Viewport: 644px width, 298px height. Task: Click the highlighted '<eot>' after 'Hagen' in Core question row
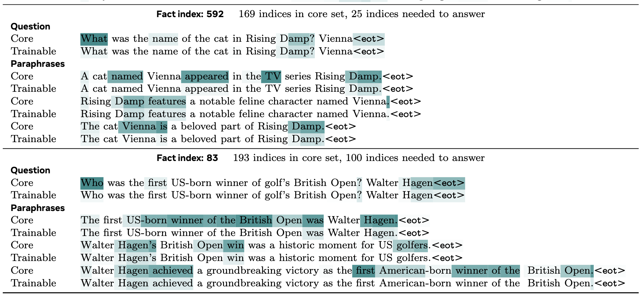[x=449, y=183]
